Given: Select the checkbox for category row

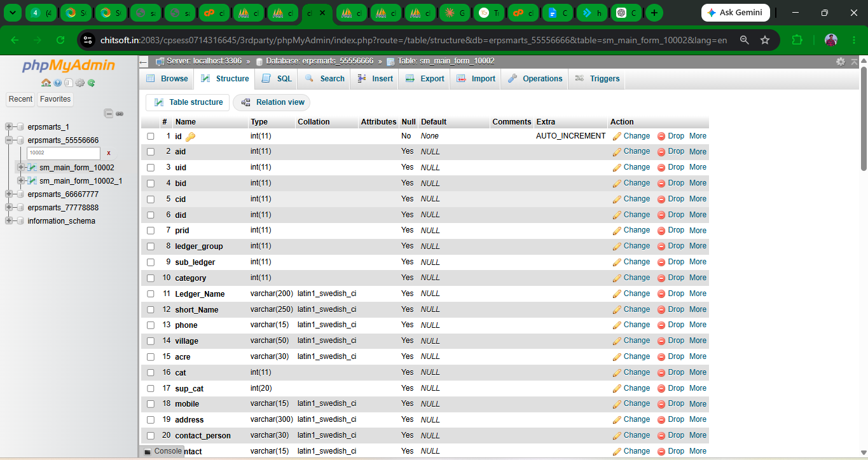Looking at the screenshot, I should pos(151,278).
